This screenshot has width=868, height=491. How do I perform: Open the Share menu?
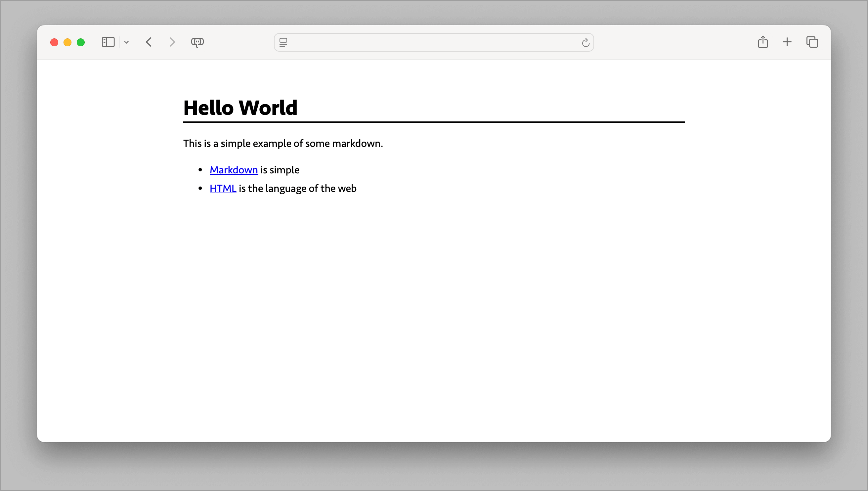[763, 42]
